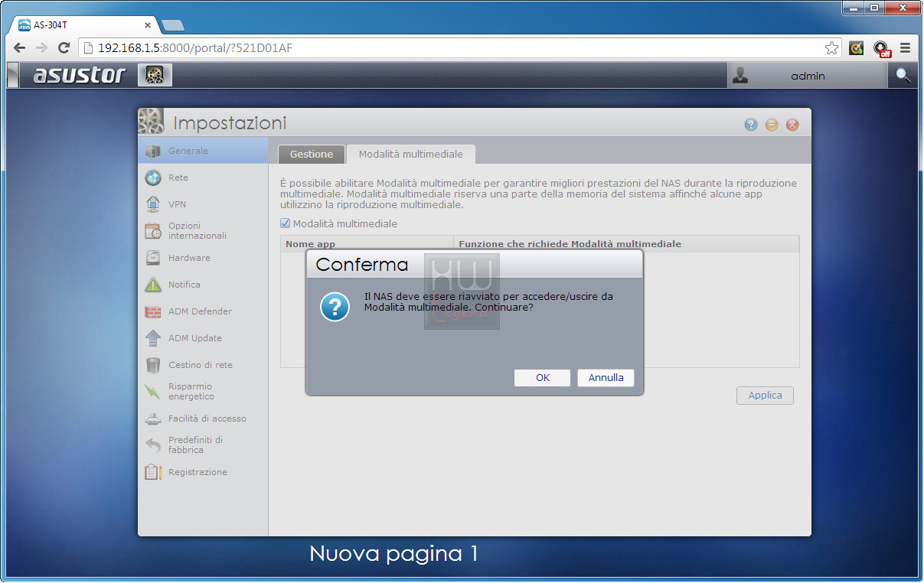Click the browser extension icon marked off
The image size is (924, 583).
882,49
